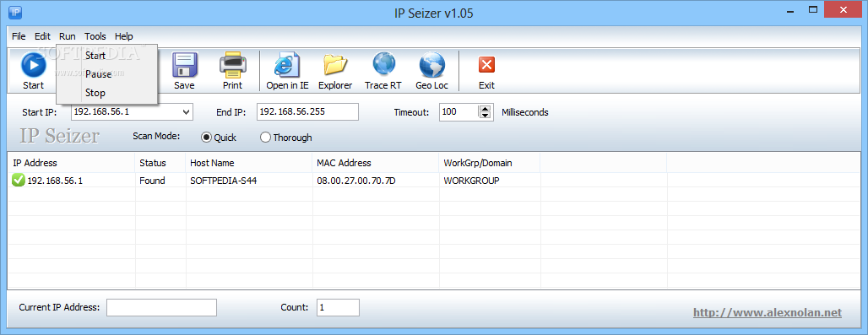Click the blue Start play icon in toolbar
This screenshot has height=335, width=868.
[33, 66]
